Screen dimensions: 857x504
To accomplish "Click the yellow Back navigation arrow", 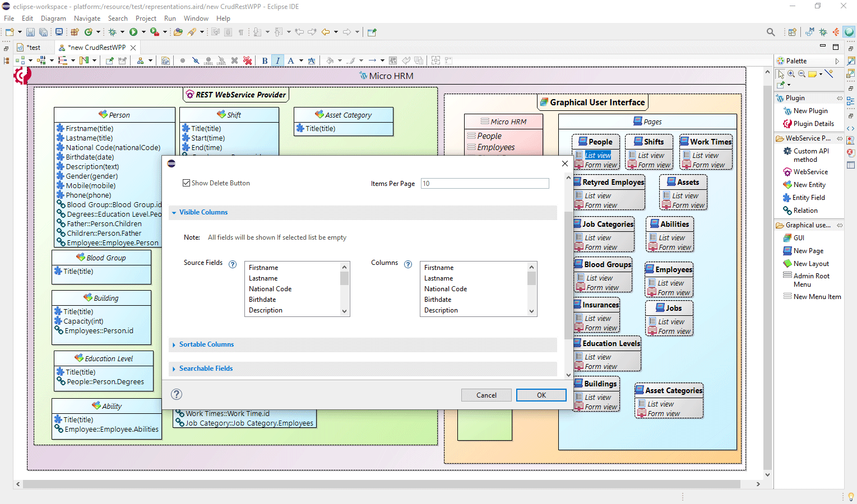I will pos(325,32).
